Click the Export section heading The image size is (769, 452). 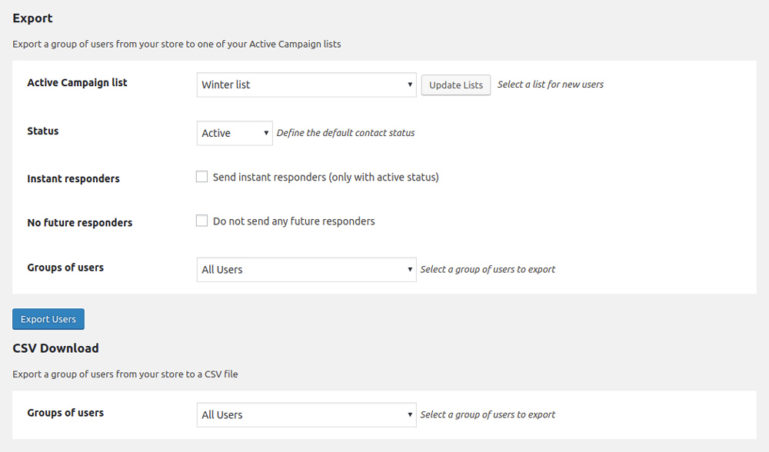32,18
